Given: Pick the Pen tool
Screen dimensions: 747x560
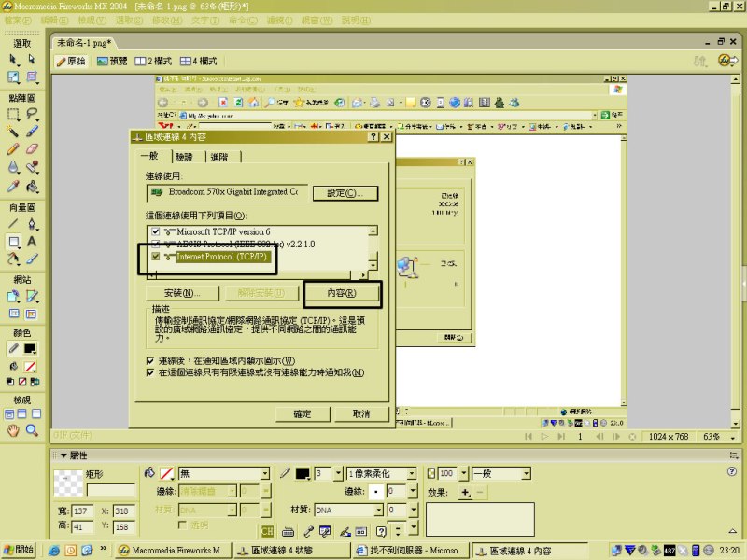Looking at the screenshot, I should point(32,223).
